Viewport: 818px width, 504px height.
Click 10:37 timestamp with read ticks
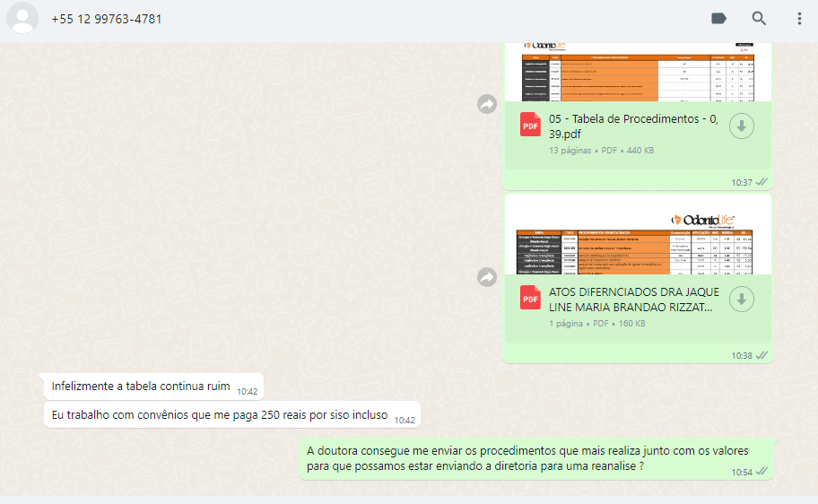point(749,182)
